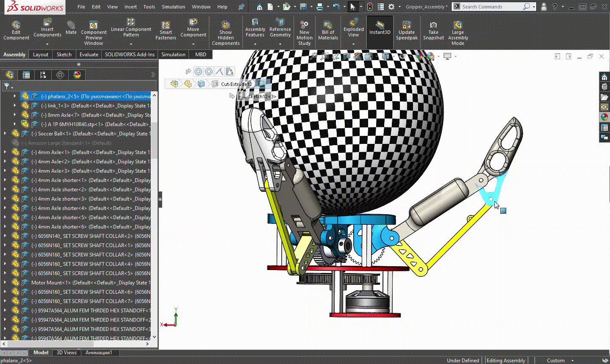Open the ConfigurationManager tab
Screen dimensions: 610x364
point(43,75)
